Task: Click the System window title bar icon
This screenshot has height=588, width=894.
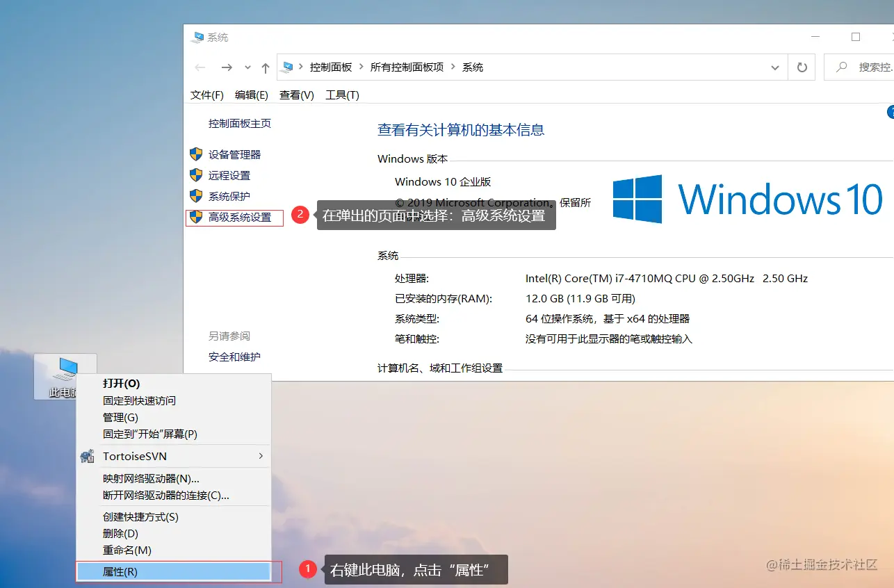Action: 199,37
